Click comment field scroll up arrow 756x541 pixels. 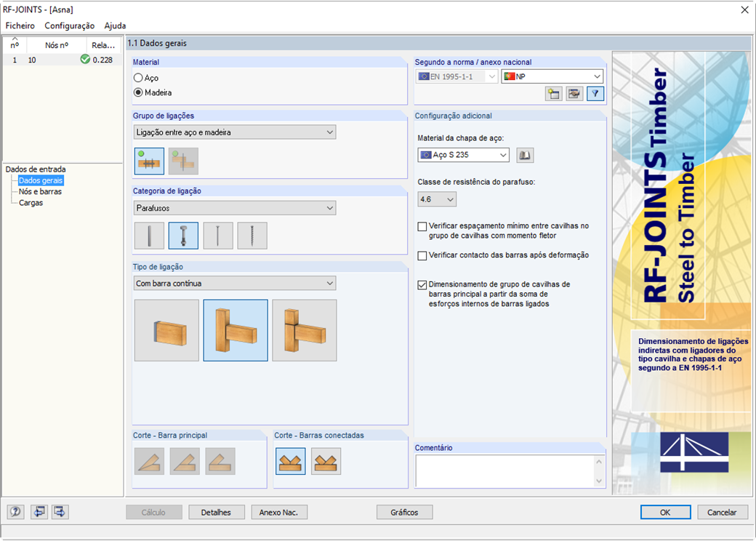[599, 462]
